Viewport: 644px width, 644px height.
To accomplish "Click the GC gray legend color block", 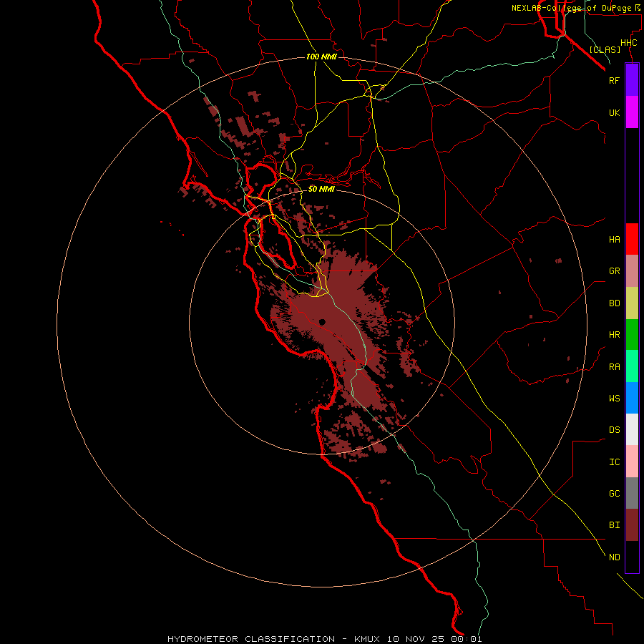I will (632, 493).
